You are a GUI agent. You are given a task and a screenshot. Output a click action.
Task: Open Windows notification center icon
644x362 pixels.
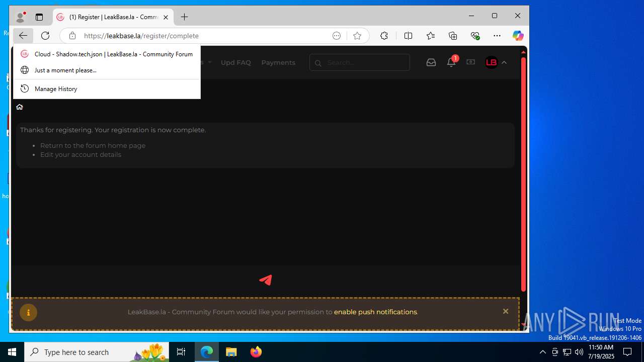coord(627,352)
